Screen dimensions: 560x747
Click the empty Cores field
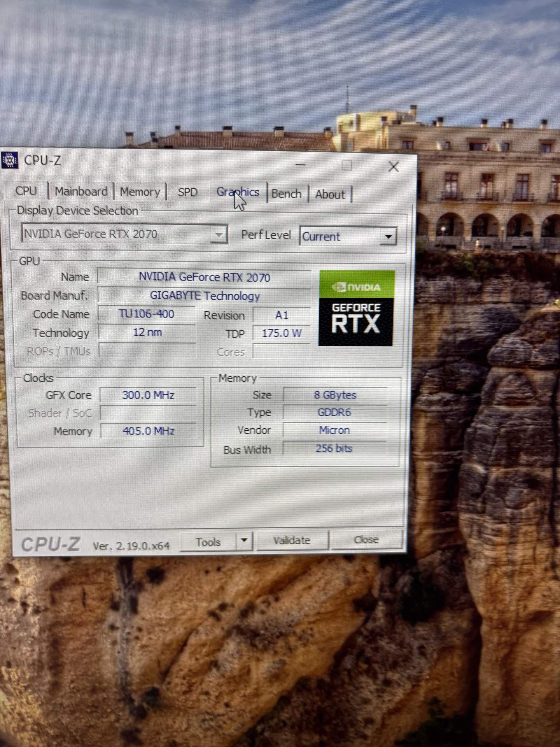[x=282, y=351]
